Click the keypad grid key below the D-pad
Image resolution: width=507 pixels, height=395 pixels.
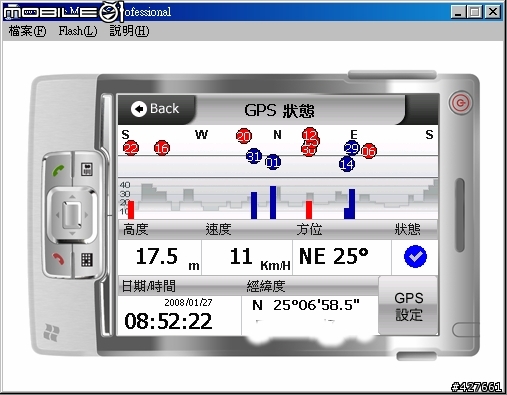click(x=87, y=260)
